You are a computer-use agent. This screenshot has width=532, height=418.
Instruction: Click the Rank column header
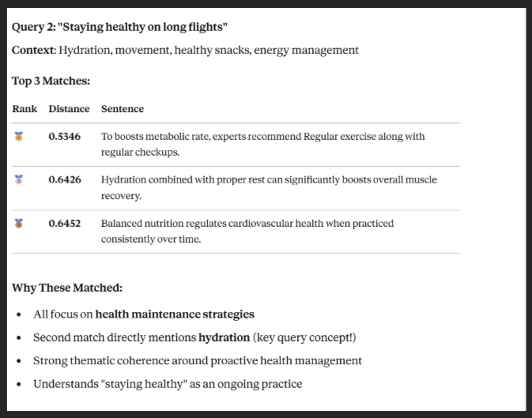click(x=25, y=109)
